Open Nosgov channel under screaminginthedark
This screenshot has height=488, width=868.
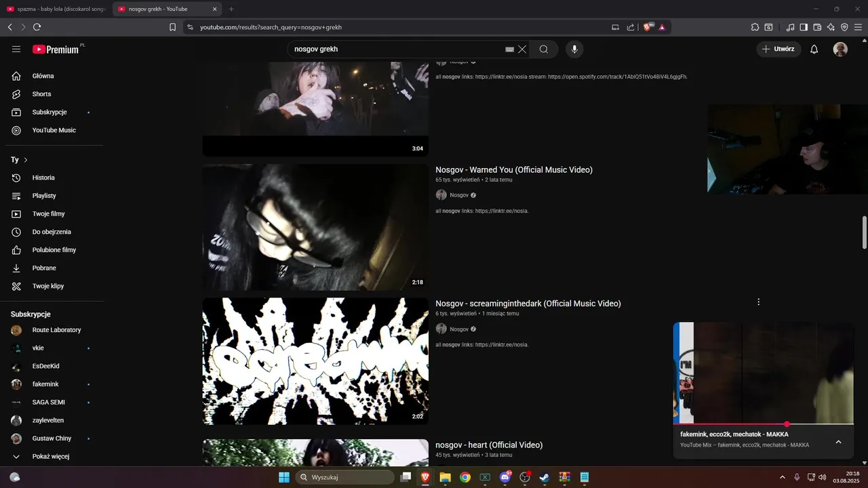point(459,329)
